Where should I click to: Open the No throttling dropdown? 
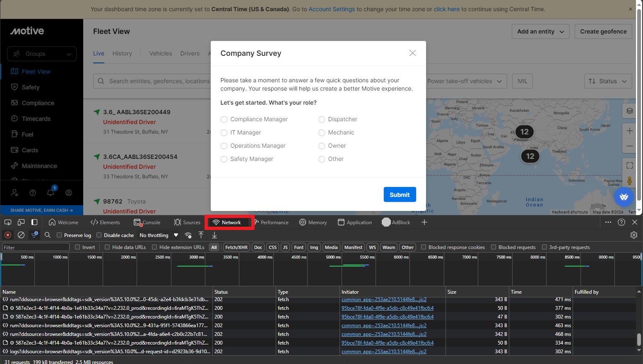tap(159, 235)
